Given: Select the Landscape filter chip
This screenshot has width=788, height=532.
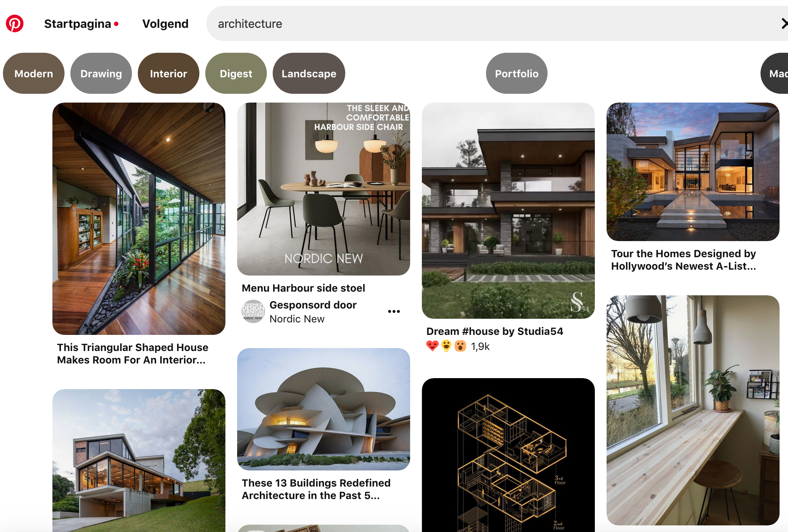Looking at the screenshot, I should [309, 73].
